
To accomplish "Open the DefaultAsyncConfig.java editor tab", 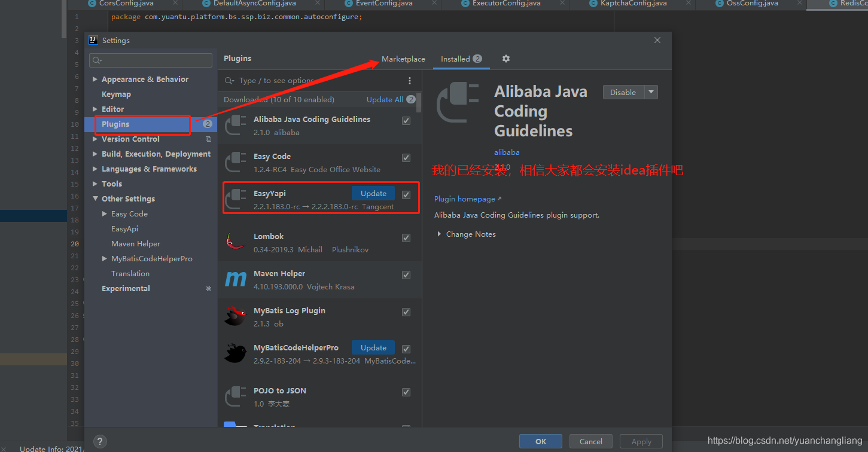I will [x=255, y=4].
